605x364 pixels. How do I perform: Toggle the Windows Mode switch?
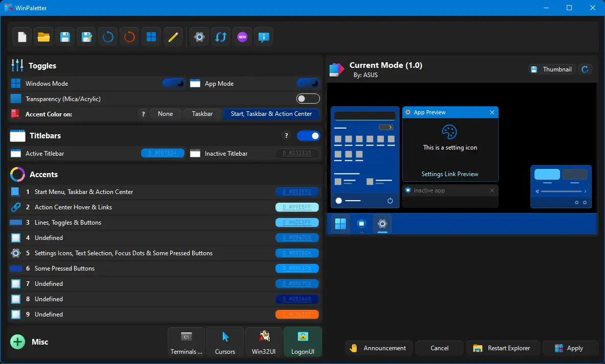pyautogui.click(x=174, y=83)
